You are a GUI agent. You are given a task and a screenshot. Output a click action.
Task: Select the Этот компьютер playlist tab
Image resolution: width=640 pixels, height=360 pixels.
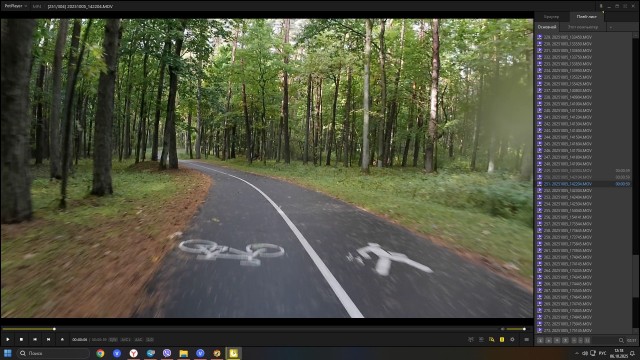click(x=583, y=27)
